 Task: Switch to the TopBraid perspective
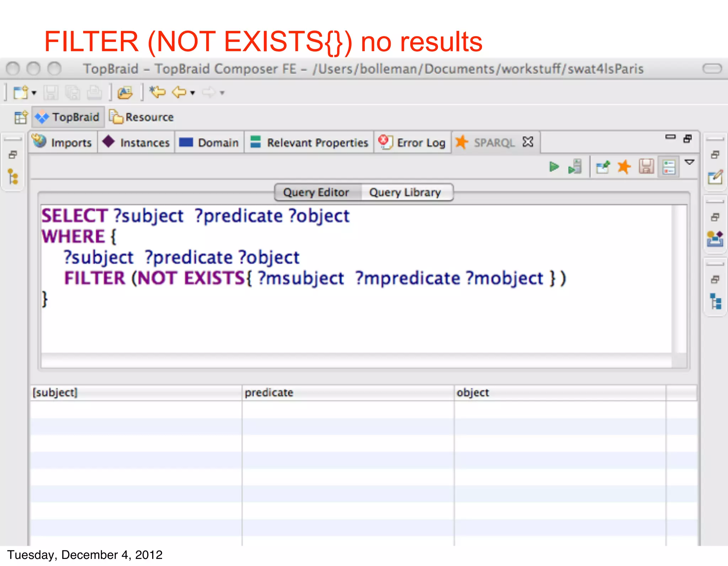68,117
